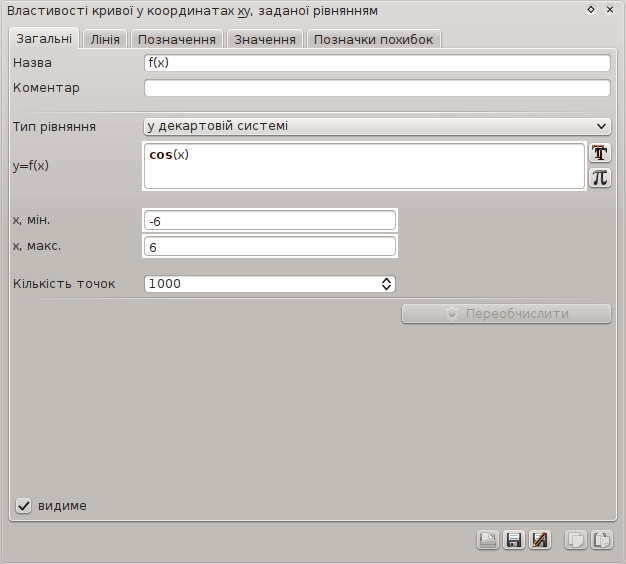The height and width of the screenshot is (564, 626).
Task: Open the "Позначення" tab
Action: 176,39
